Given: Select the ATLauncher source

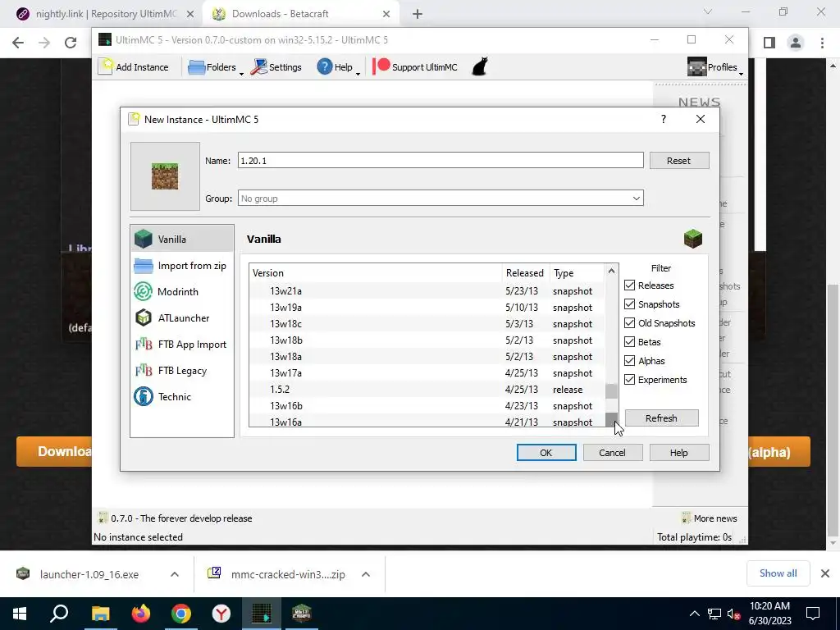Looking at the screenshot, I should point(182,317).
